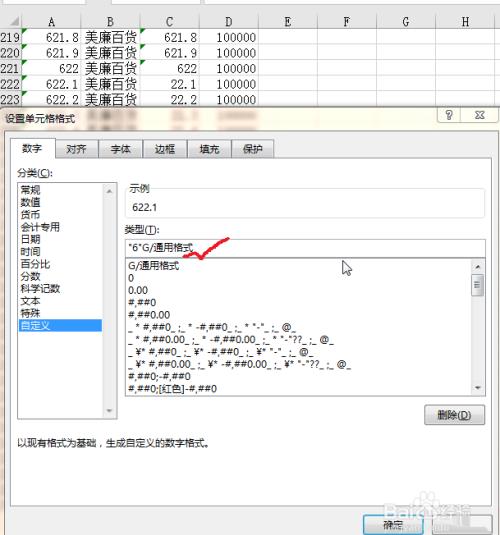Choose the #,##0;-#,##0 format
This screenshot has height=535, width=500.
299,376
